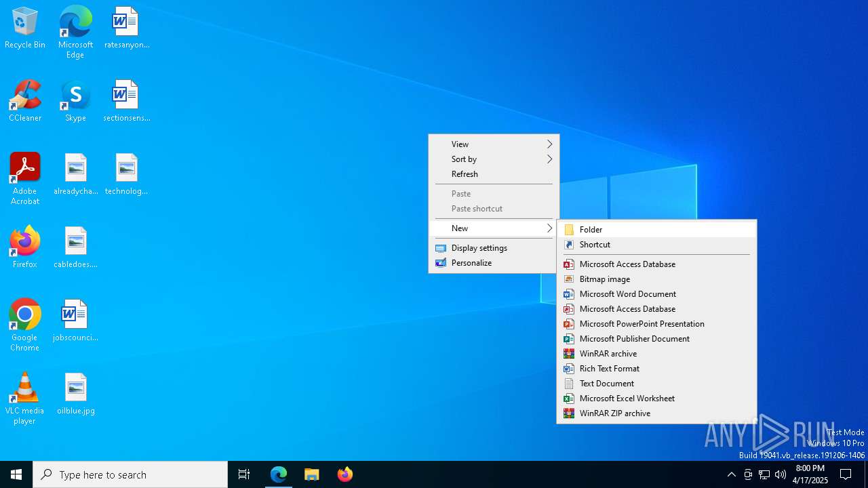Create a new WinRAR ZIP archive
868x488 pixels.
coord(656,413)
